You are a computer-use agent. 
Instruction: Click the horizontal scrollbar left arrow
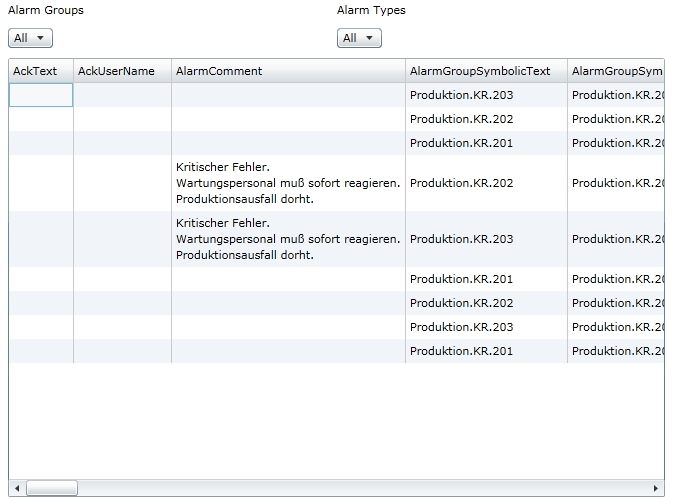(x=17, y=488)
